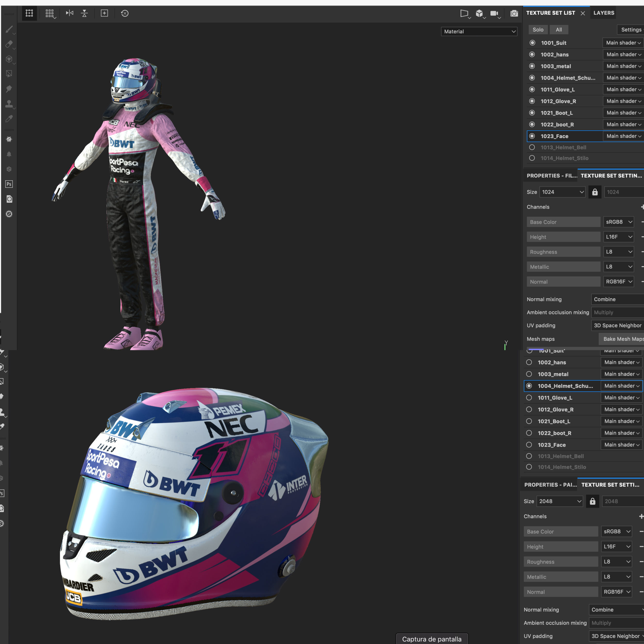644x644 pixels.
Task: Click the Ps Photoshop export icon
Action: (9, 184)
